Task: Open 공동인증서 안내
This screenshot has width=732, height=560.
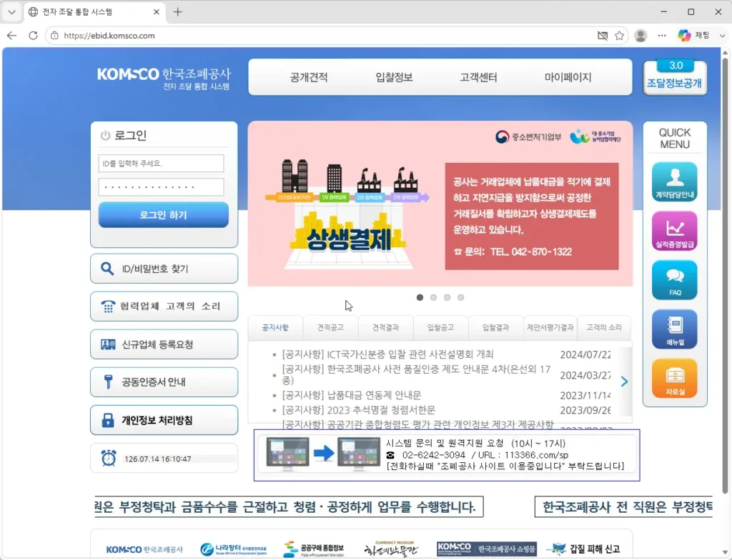Action: click(x=164, y=382)
